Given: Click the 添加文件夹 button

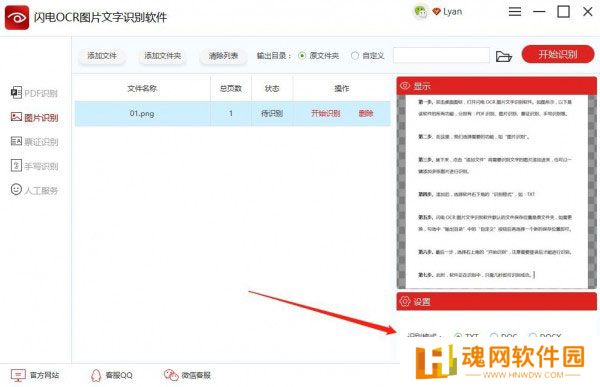Looking at the screenshot, I should point(163,56).
